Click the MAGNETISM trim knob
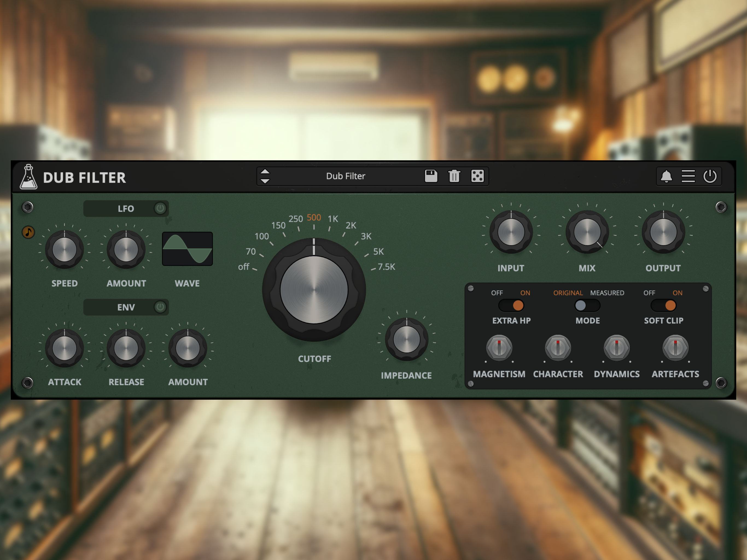The image size is (747, 560). (499, 348)
